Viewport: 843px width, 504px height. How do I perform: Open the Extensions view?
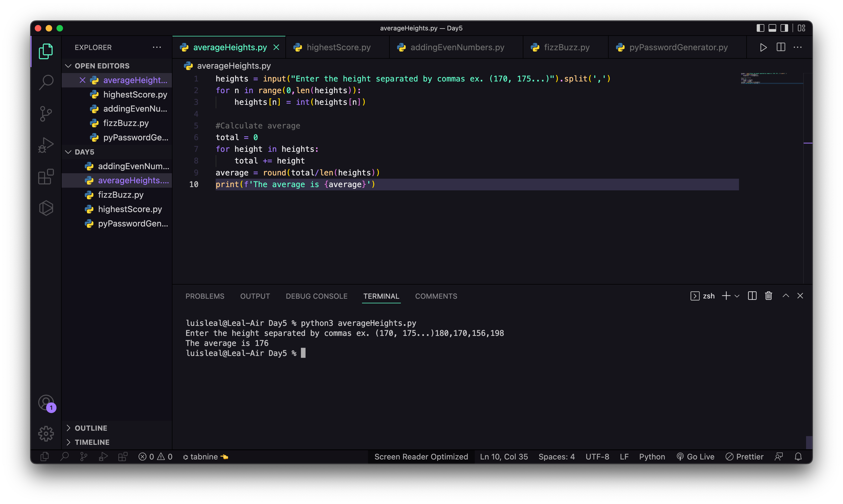pos(46,177)
